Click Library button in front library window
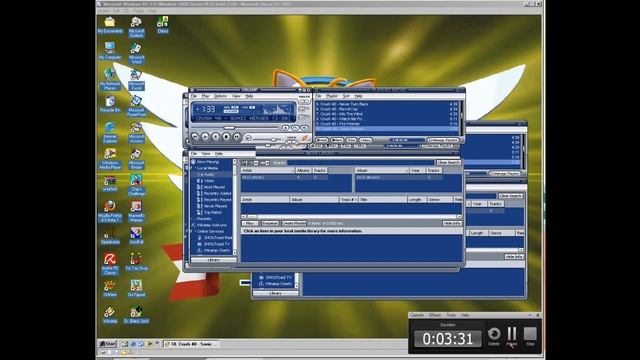 pyautogui.click(x=213, y=260)
